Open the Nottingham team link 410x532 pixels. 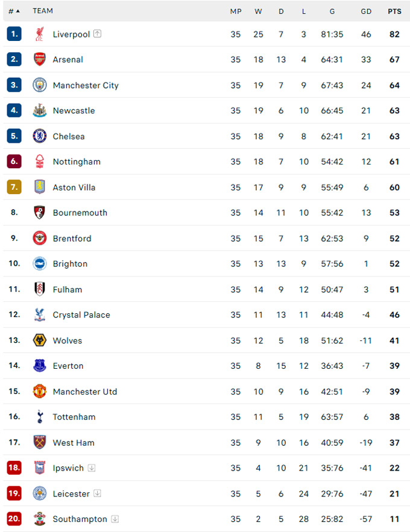(x=77, y=161)
